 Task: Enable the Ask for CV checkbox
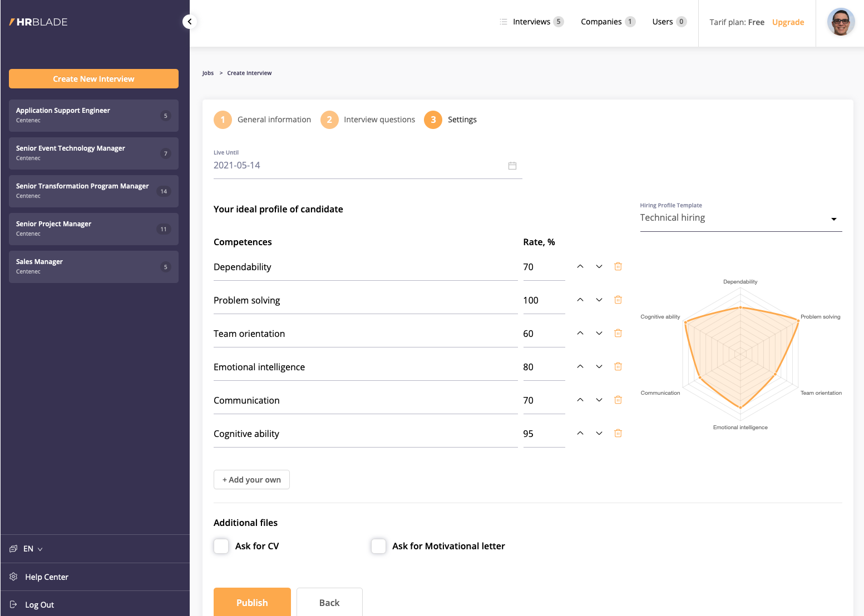(221, 546)
